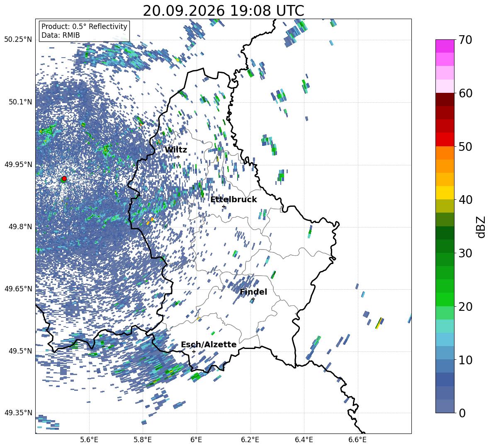The image size is (491, 448).
Task: Select the yellow 40 dBZ colorbar band
Action: pyautogui.click(x=445, y=193)
